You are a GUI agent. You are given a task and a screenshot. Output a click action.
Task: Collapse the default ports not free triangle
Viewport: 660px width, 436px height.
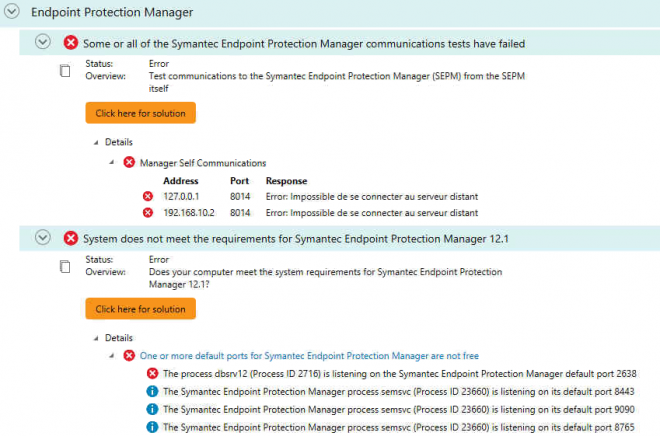coord(112,356)
